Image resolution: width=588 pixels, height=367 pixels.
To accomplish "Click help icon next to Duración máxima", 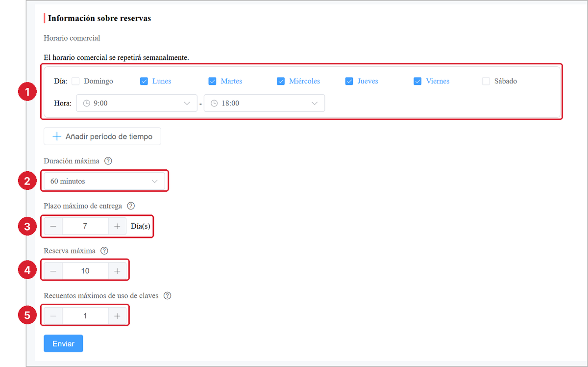I will tap(108, 161).
